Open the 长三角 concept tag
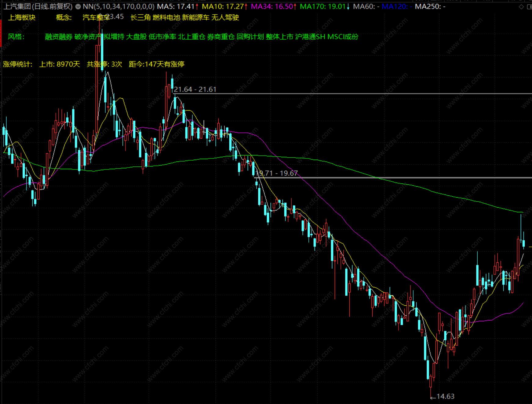The height and width of the screenshot is (404, 532). point(140,17)
